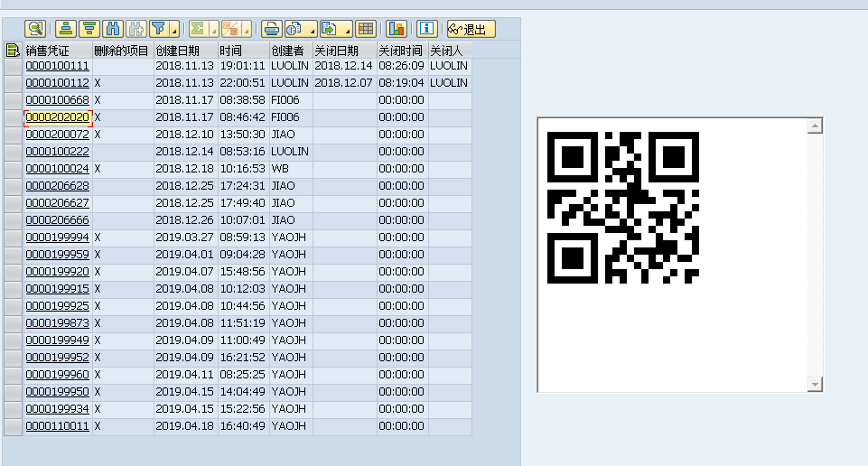Sort the list in descending order
Screen dimensions: 868x466
click(x=89, y=29)
